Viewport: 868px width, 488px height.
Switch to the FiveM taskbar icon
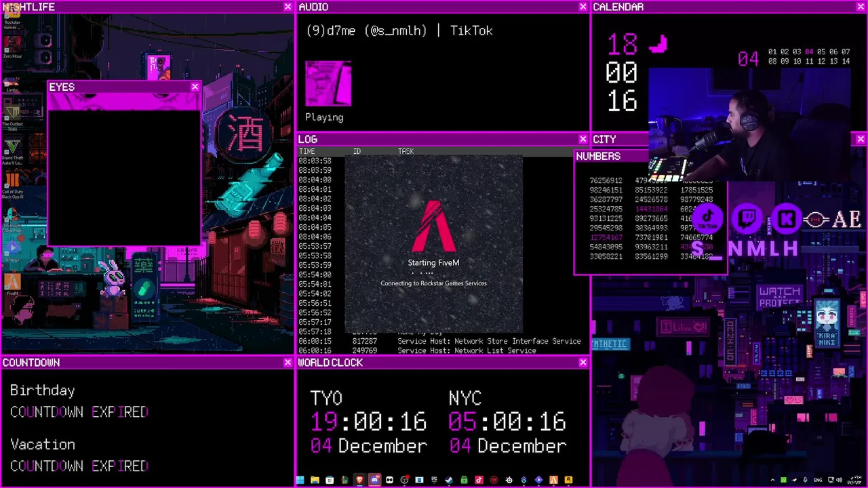pos(553,481)
